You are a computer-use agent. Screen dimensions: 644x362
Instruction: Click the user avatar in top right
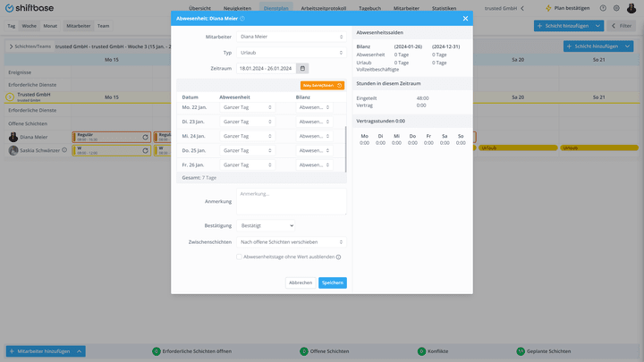(x=631, y=8)
